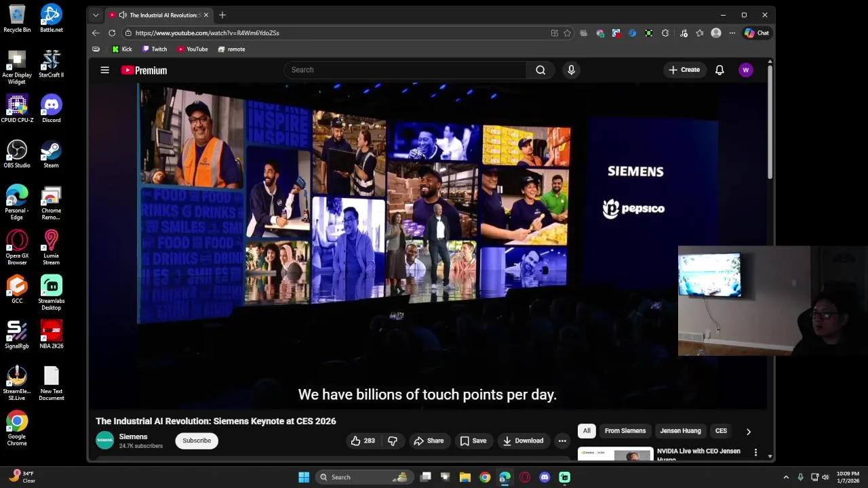Open Opera GX from the taskbar
This screenshot has width=868, height=488.
tap(525, 477)
